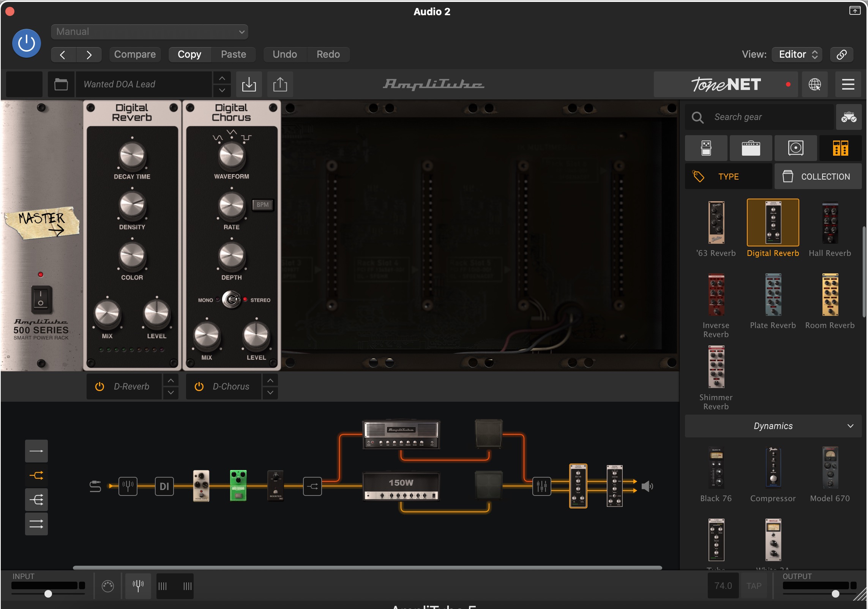The width and height of the screenshot is (868, 609).
Task: Click the Redo button
Action: pos(328,55)
